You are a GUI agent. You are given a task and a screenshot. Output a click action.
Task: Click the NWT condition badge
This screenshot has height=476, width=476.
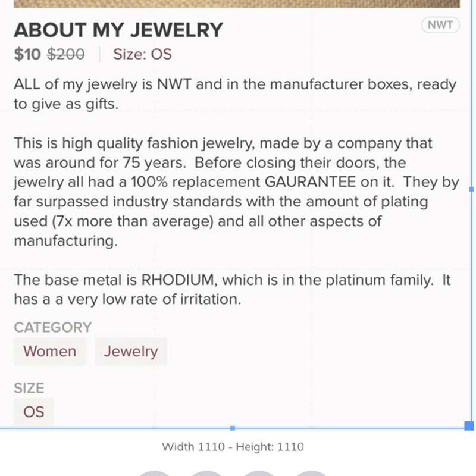[x=440, y=24]
